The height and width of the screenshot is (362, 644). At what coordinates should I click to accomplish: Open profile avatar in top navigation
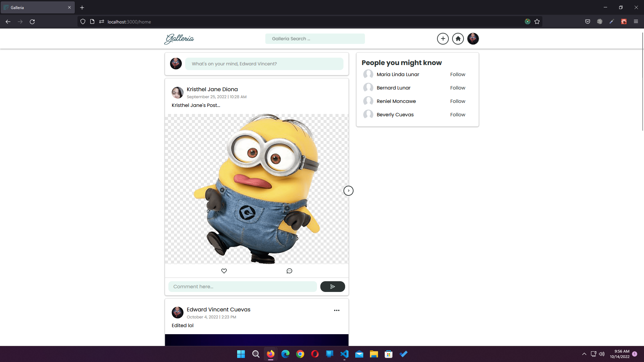coord(473,39)
